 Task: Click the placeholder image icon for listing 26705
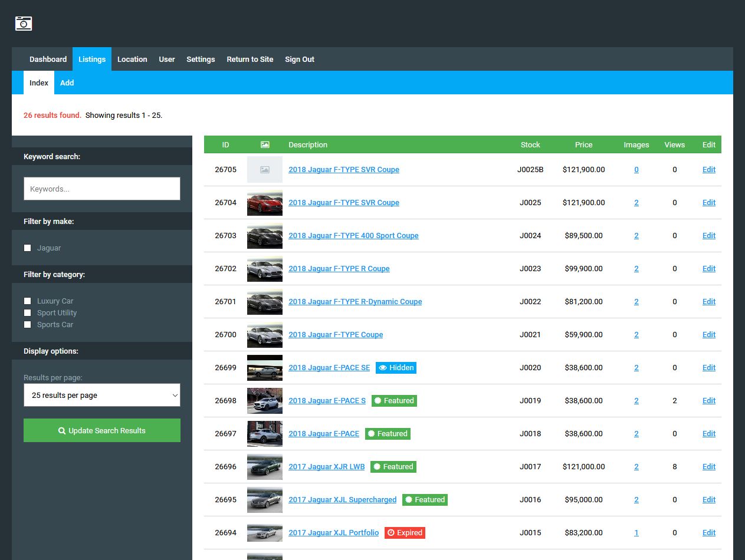[265, 170]
